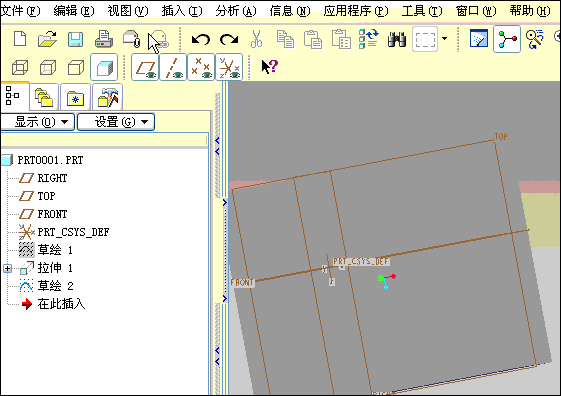The image size is (561, 396).
Task: Open the 窗口(W) menu
Action: tap(476, 11)
